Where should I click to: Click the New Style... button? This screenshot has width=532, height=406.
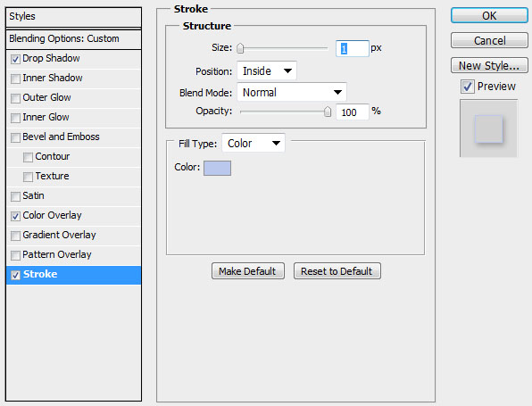(489, 65)
